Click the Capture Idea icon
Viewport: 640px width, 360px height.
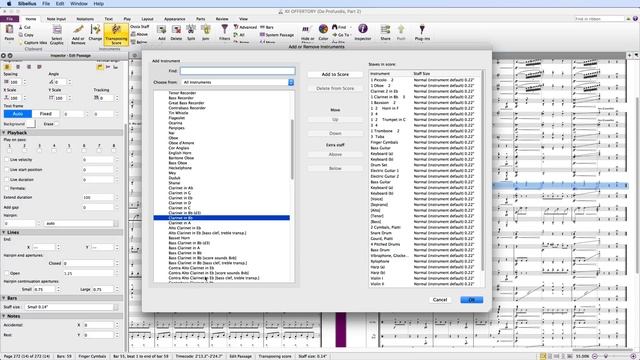click(x=21, y=42)
